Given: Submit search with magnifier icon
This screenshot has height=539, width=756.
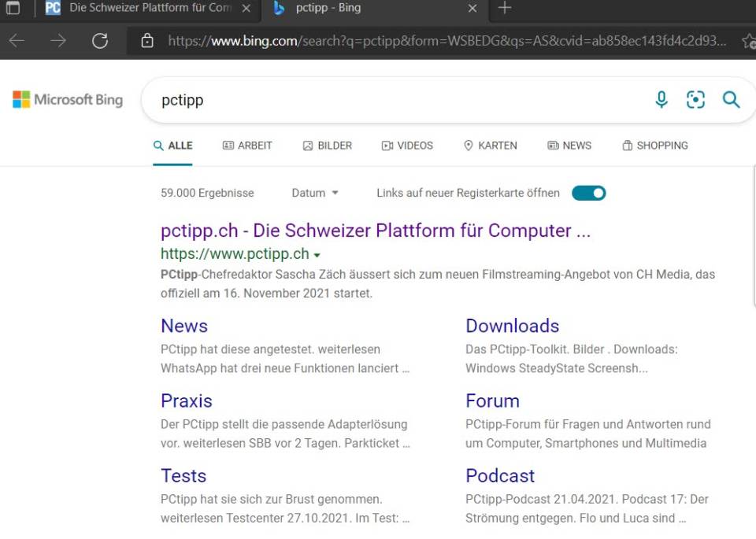Looking at the screenshot, I should pyautogui.click(x=731, y=100).
